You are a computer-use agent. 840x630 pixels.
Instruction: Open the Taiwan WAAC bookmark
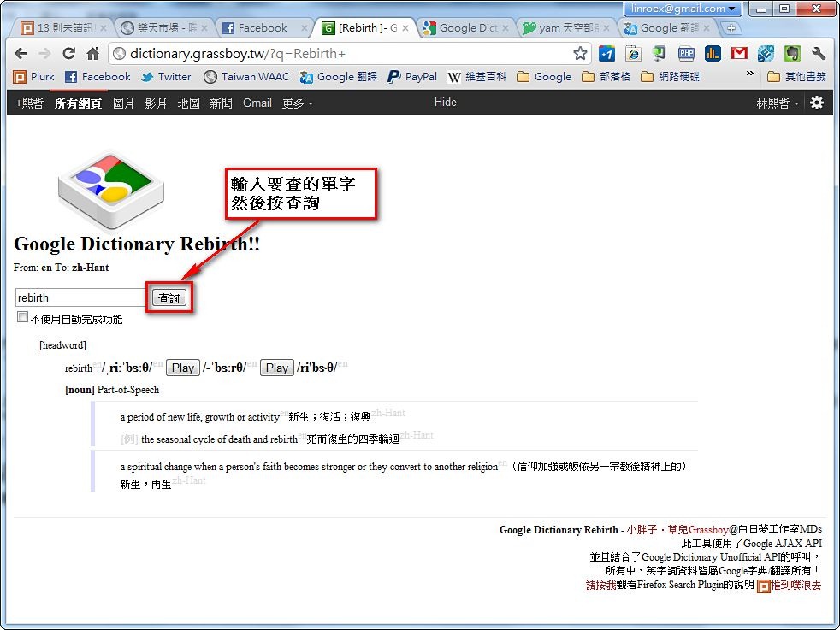[x=246, y=77]
